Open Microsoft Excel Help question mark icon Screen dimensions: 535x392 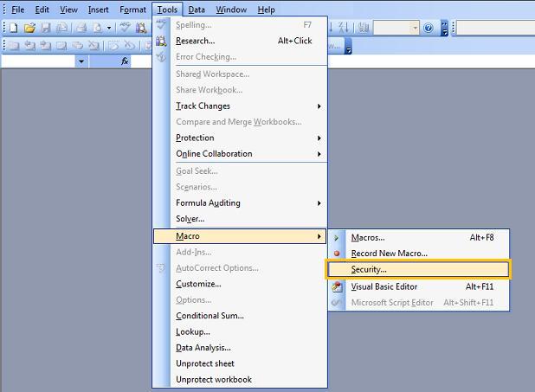click(430, 28)
